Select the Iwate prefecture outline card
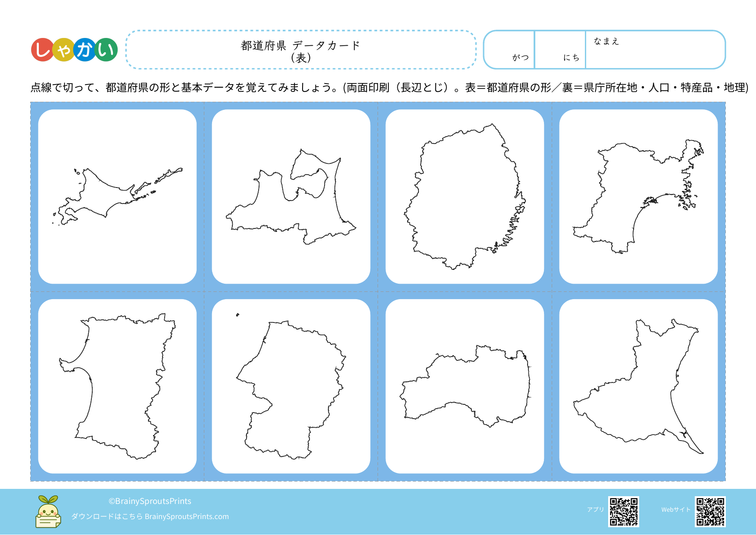Image resolution: width=756 pixels, height=535 pixels. [465, 197]
